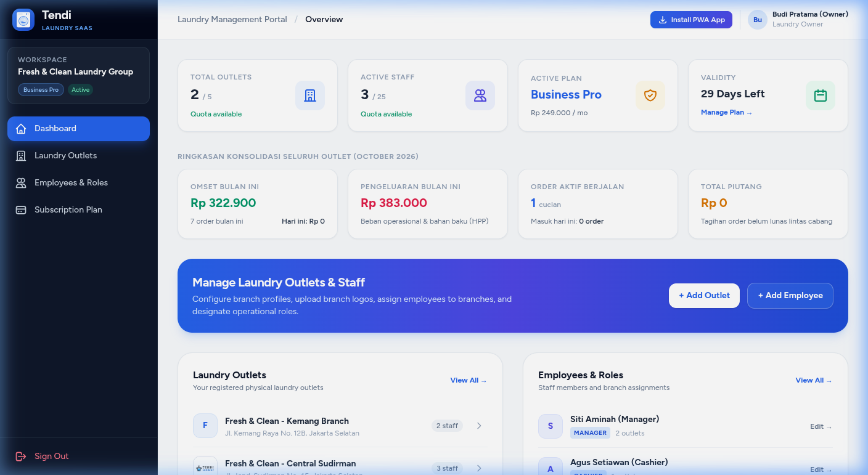The image size is (868, 475).
Task: Click the Fresh & Clean Laundry Group workspace name
Action: point(75,72)
